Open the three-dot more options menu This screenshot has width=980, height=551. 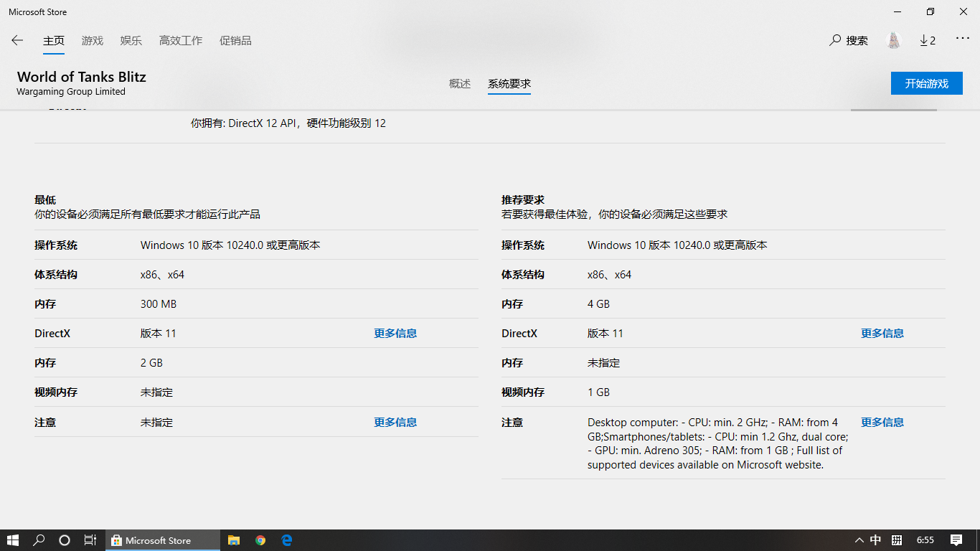pyautogui.click(x=963, y=39)
